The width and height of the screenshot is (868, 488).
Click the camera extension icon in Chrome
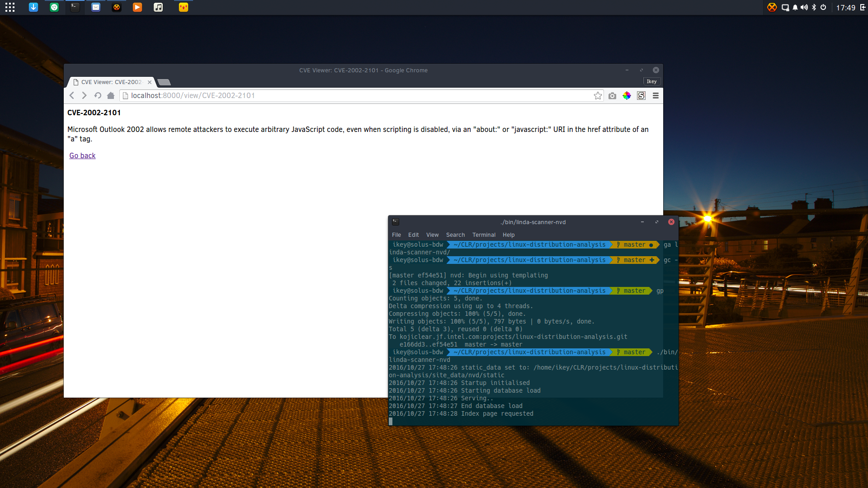612,96
